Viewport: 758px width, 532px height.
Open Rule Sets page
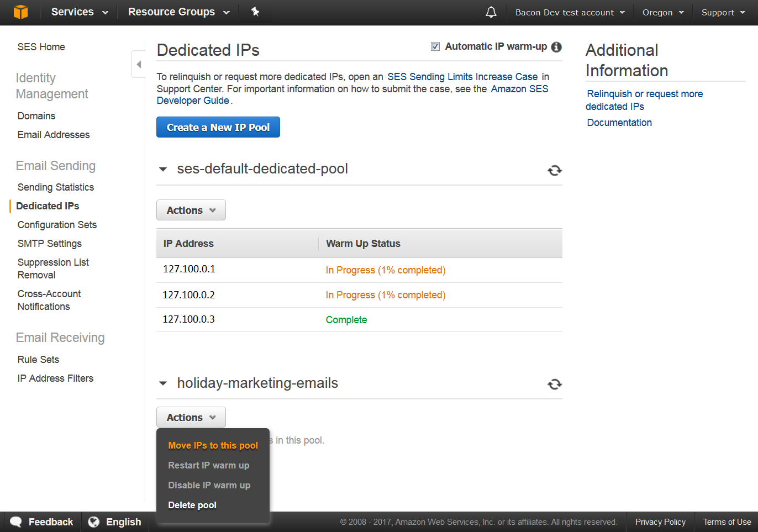click(x=38, y=360)
